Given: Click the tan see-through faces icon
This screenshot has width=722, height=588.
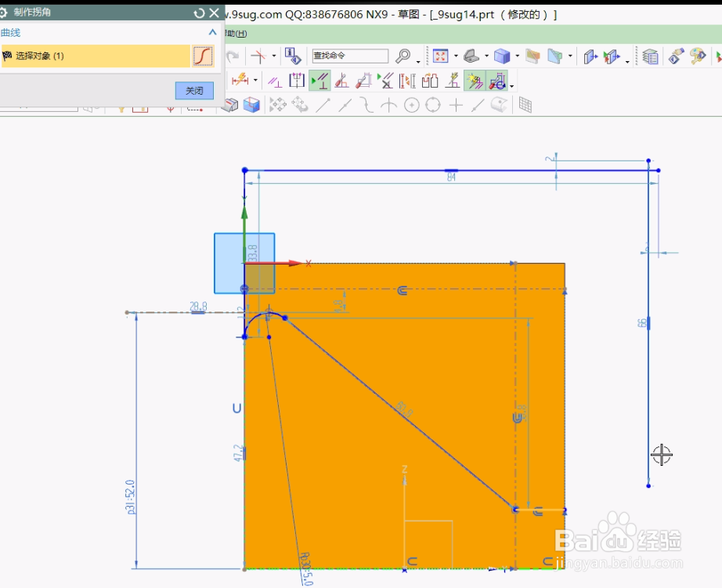Looking at the screenshot, I should (532, 56).
